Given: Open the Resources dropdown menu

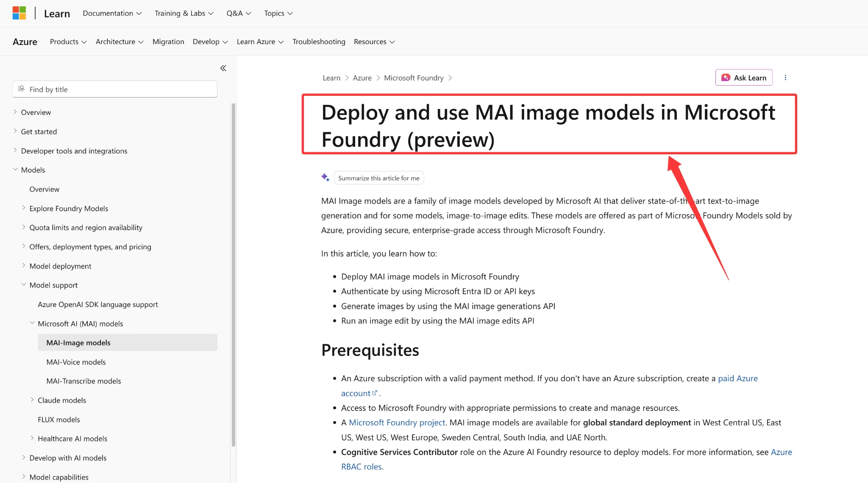Looking at the screenshot, I should (x=374, y=42).
